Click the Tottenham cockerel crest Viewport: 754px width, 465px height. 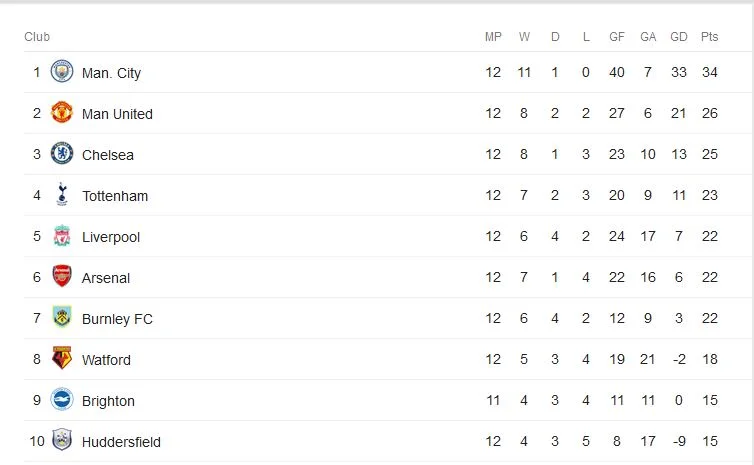pyautogui.click(x=62, y=195)
